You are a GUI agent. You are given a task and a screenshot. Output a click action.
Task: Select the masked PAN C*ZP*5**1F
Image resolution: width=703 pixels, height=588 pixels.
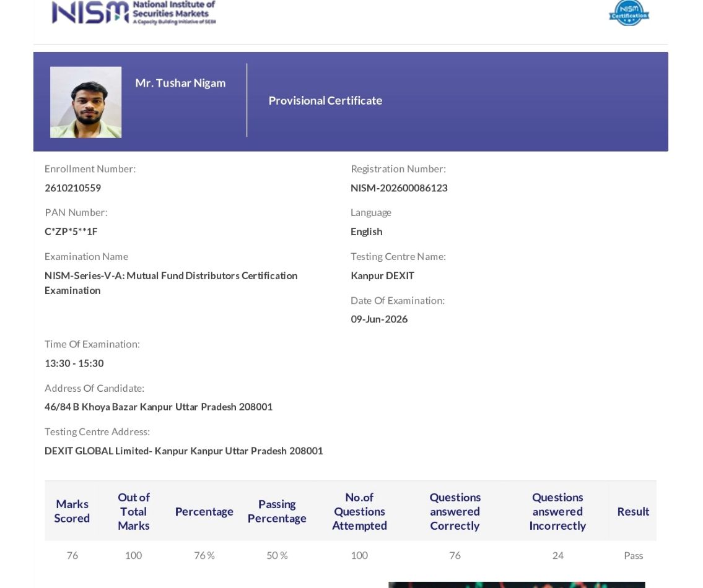(x=71, y=231)
